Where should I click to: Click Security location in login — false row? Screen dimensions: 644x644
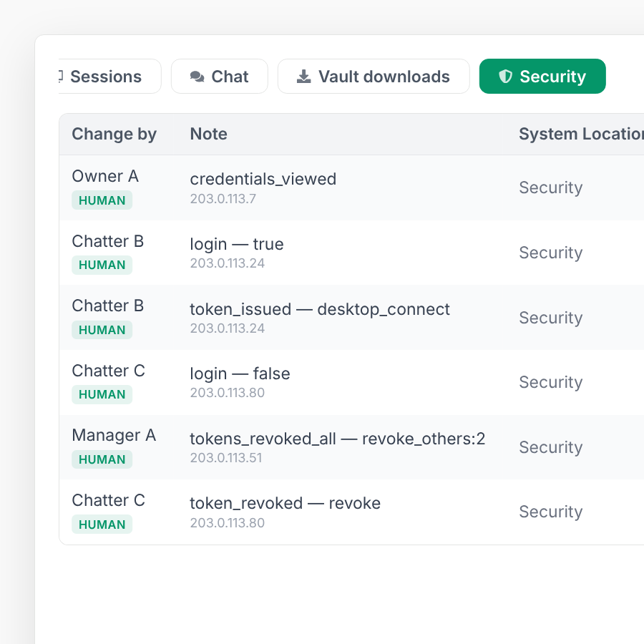tap(551, 382)
